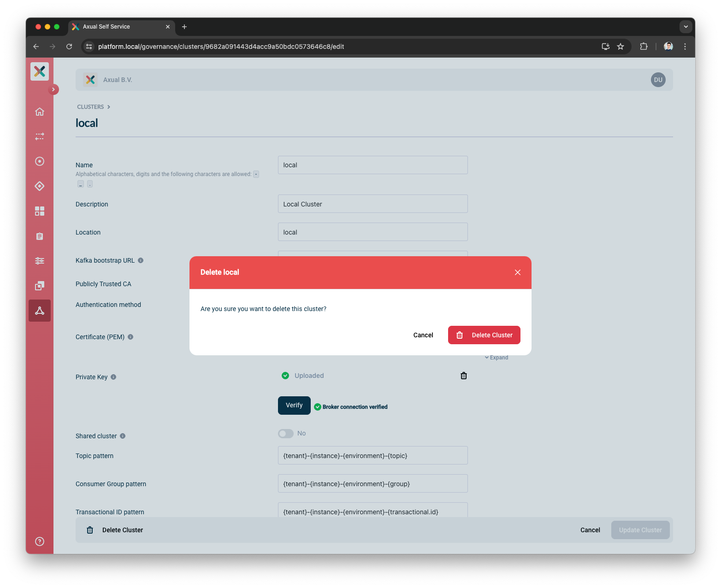This screenshot has width=721, height=588.
Task: Open the Chrome profile avatar
Action: coord(668,47)
